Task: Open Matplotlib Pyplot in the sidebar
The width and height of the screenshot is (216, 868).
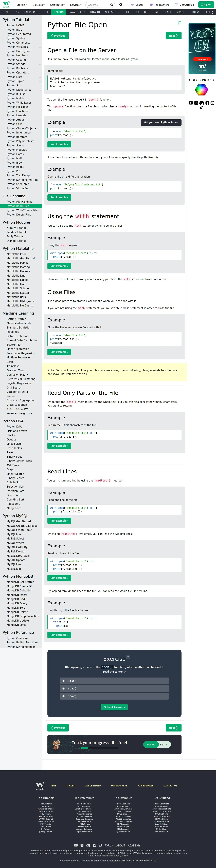Action: (x=17, y=262)
